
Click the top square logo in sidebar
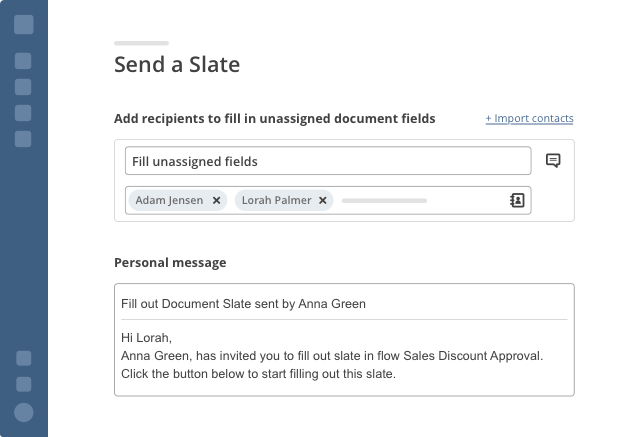pyautogui.click(x=24, y=24)
